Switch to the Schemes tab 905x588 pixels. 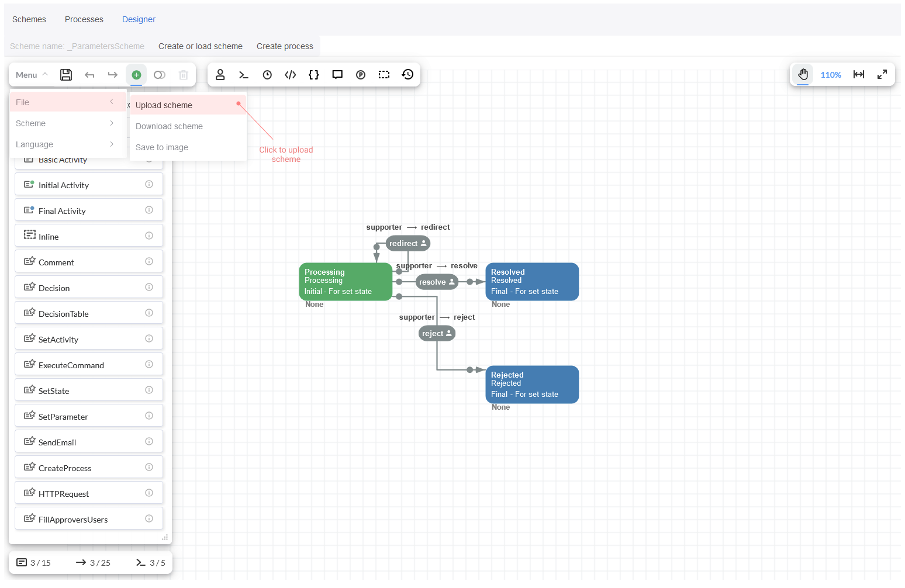(x=29, y=19)
